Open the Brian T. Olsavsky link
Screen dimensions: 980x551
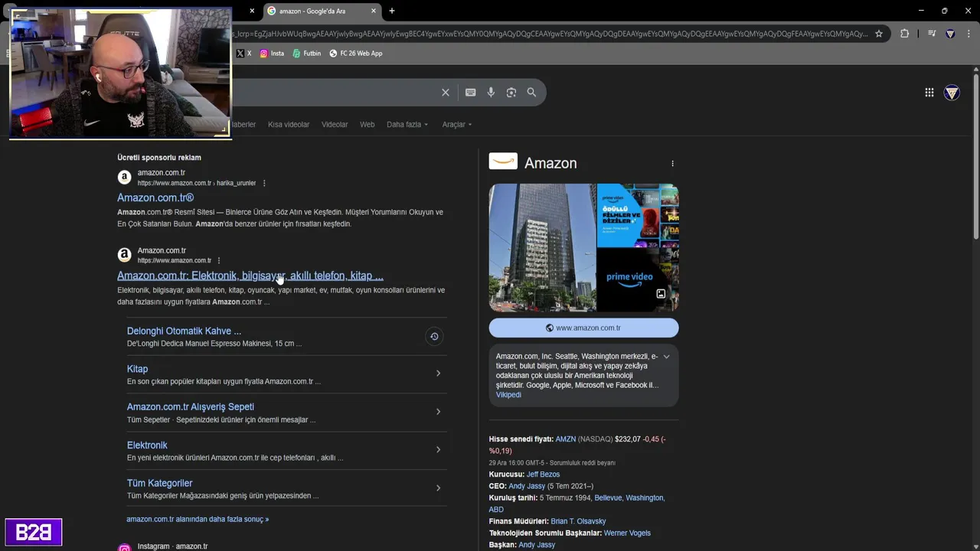tap(578, 521)
